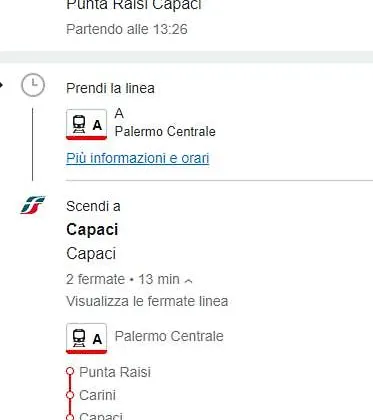Image resolution: width=373 pixels, height=420 pixels.
Task: Click the Palermo Centrale destination under line A
Action: (165, 132)
